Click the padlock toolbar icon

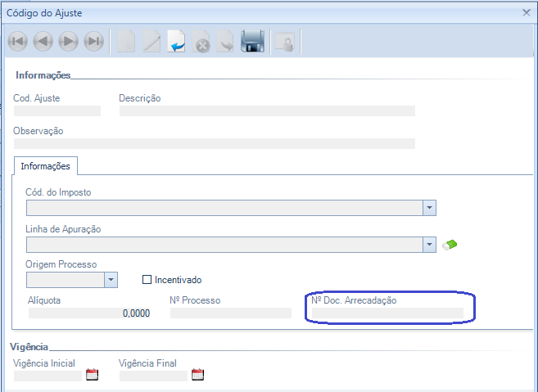click(285, 42)
